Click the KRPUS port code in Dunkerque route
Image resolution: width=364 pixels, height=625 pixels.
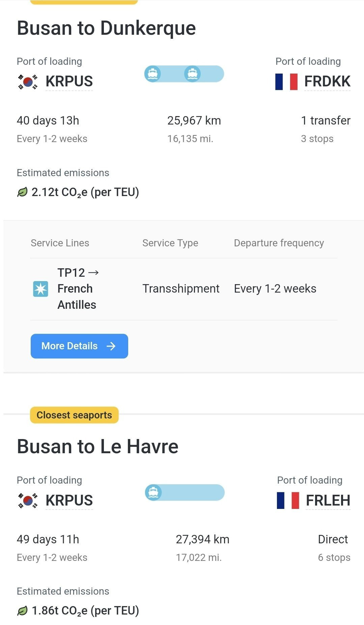pyautogui.click(x=69, y=82)
